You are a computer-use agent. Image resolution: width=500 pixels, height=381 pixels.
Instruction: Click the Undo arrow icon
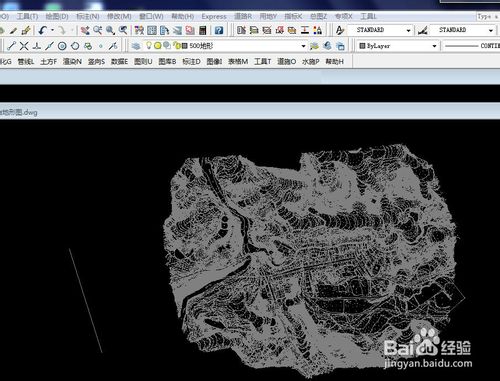point(42,31)
